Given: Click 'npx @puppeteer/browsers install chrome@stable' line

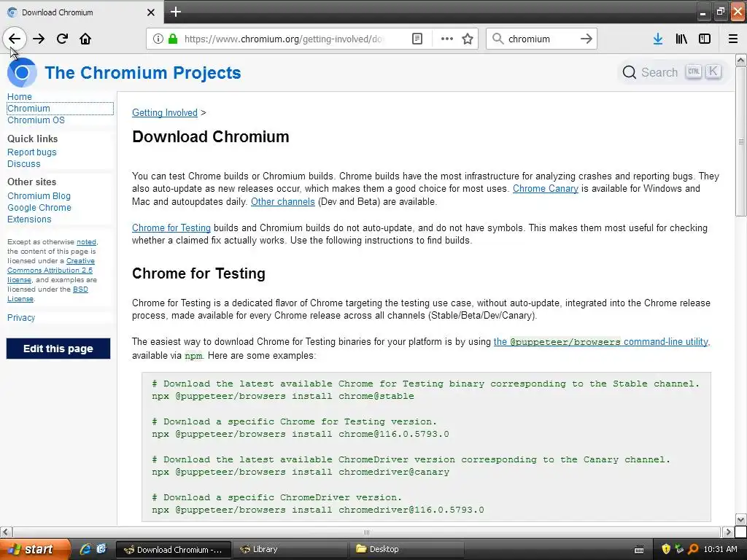Looking at the screenshot, I should [x=283, y=396].
